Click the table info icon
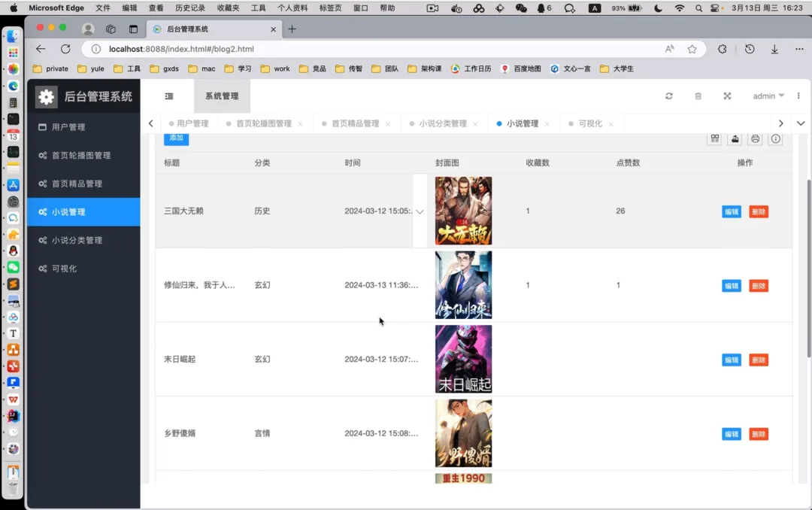 pyautogui.click(x=775, y=138)
